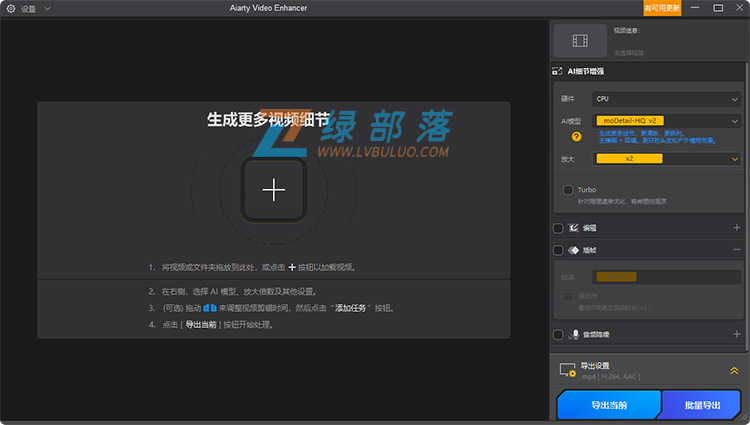This screenshot has height=425, width=750.
Task: Minimize the Aiarty Video Enhancer window
Action: click(x=695, y=8)
